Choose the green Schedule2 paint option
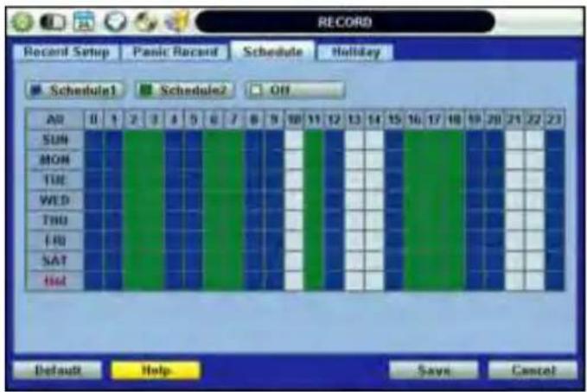 pyautogui.click(x=185, y=90)
